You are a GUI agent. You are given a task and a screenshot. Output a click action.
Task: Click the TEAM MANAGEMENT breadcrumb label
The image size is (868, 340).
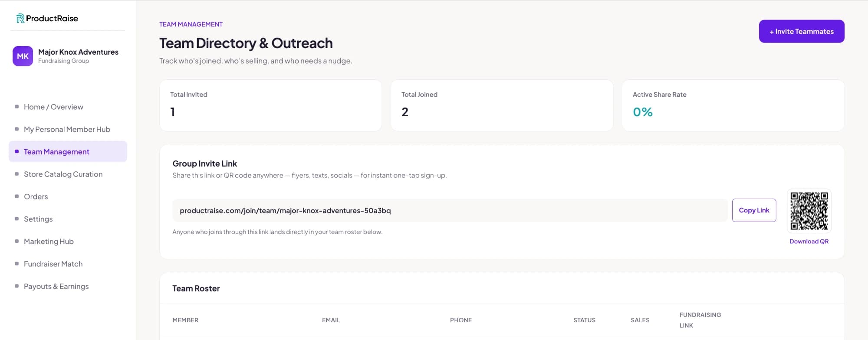coord(191,24)
